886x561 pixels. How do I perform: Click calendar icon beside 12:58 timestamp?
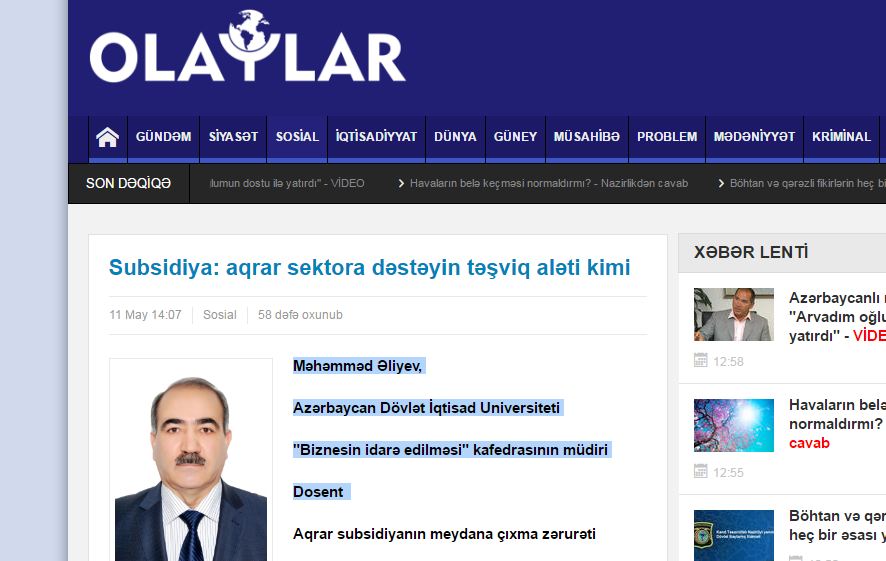pos(701,361)
